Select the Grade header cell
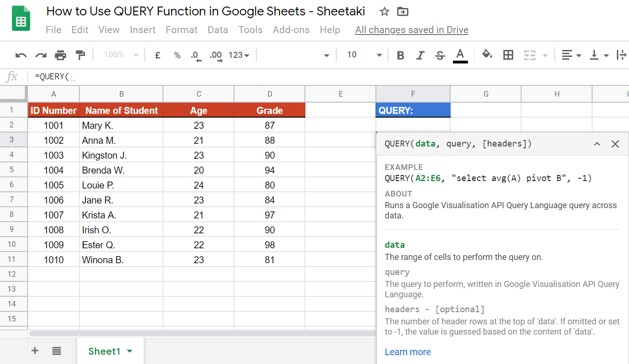Image resolution: width=629 pixels, height=364 pixels. pyautogui.click(x=269, y=111)
